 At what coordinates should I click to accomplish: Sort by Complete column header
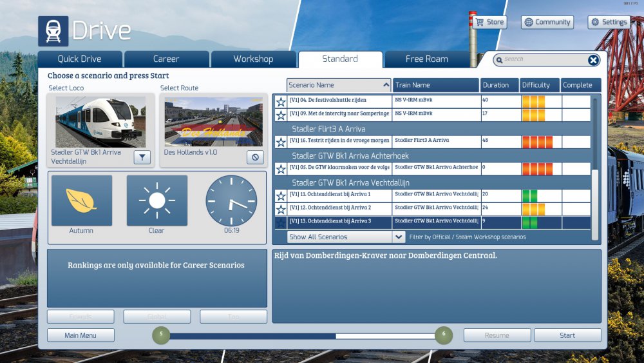[581, 85]
